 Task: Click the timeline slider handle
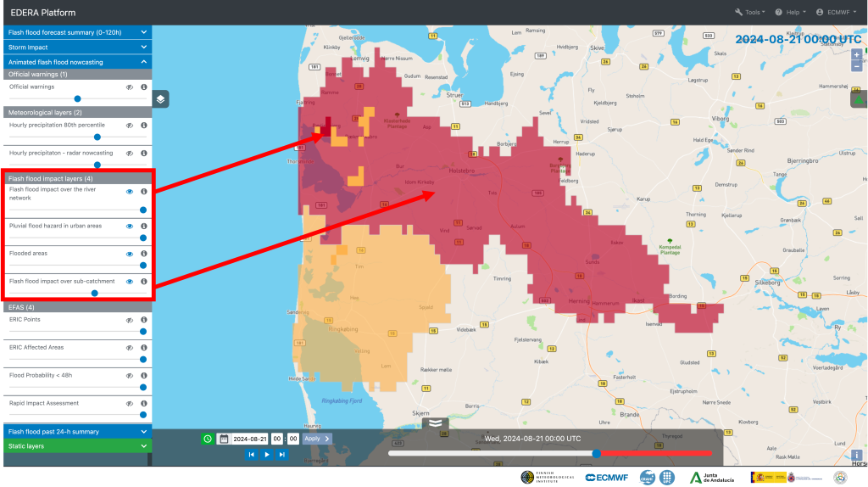[597, 454]
